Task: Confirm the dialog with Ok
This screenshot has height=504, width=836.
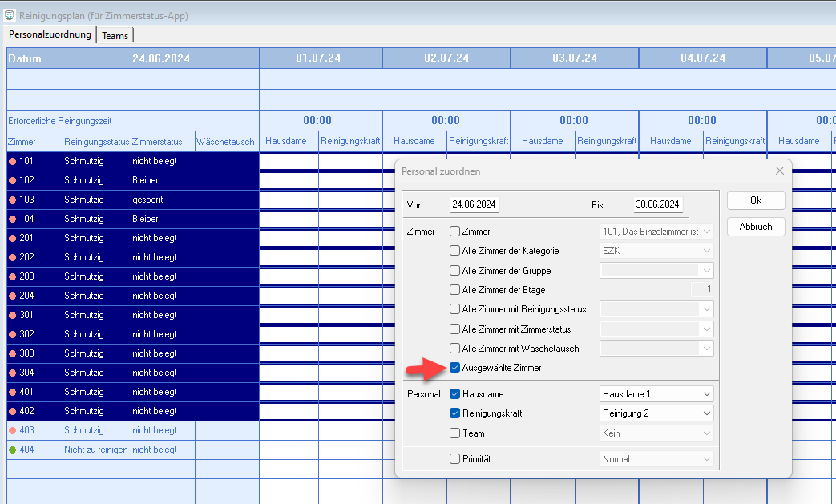Action: tap(756, 200)
